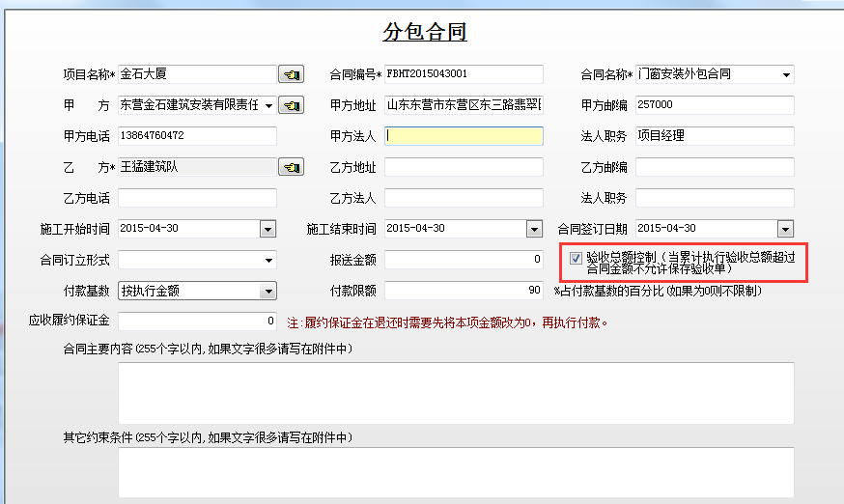Image resolution: width=844 pixels, height=504 pixels.
Task: Expand the 合同名称 dropdown
Action: tap(786, 75)
